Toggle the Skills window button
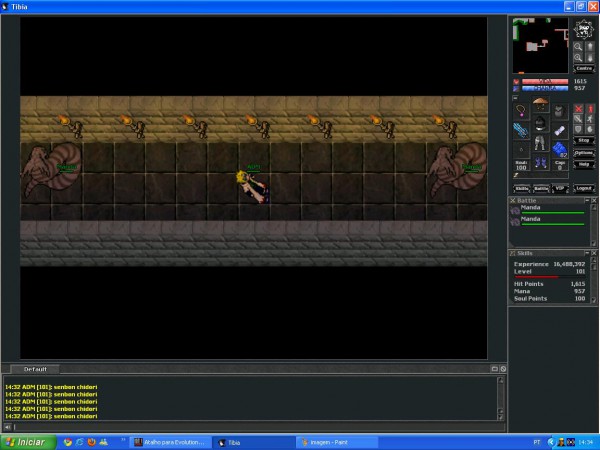Viewport: 600px width, 450px height. point(522,188)
